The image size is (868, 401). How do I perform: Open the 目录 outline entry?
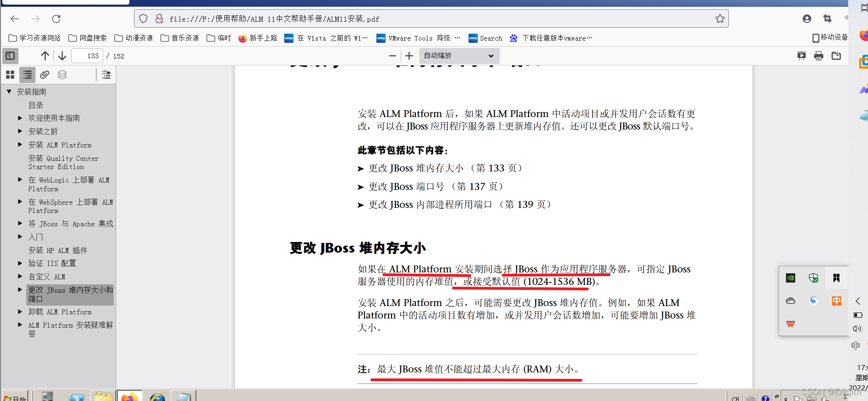36,105
